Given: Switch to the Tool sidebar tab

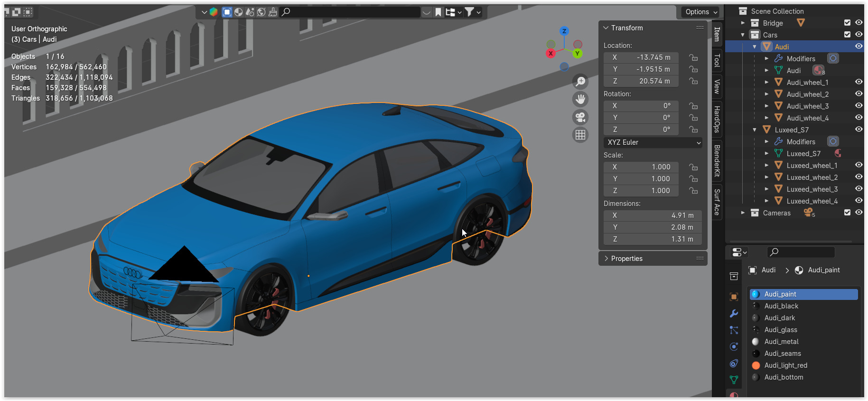Looking at the screenshot, I should pyautogui.click(x=717, y=61).
